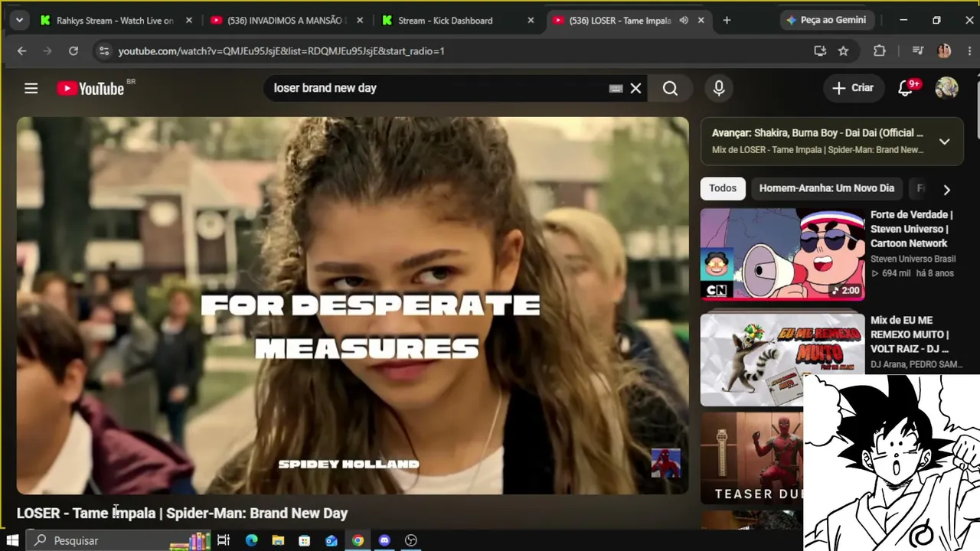Open the Chrome profile avatar
Image resolution: width=980 pixels, height=551 pixels.
point(943,51)
